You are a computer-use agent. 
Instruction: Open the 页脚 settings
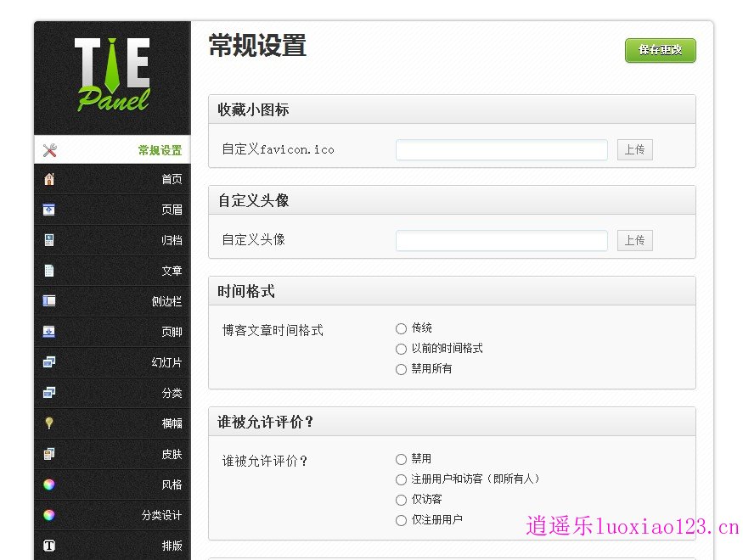point(112,332)
